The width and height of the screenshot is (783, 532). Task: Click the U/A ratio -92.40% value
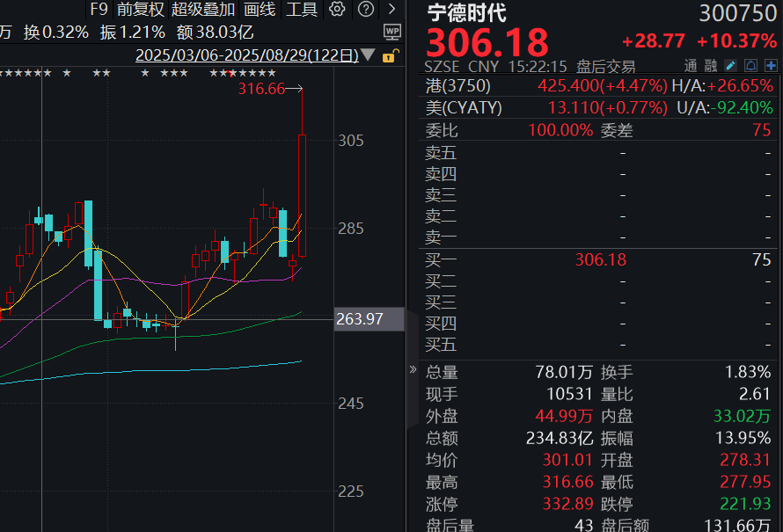pos(742,108)
